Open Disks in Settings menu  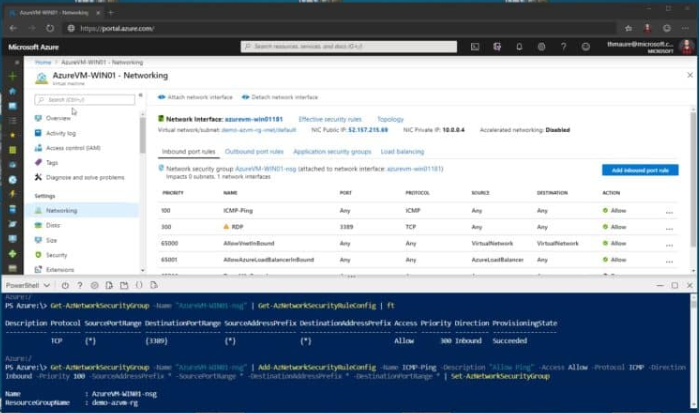point(53,225)
